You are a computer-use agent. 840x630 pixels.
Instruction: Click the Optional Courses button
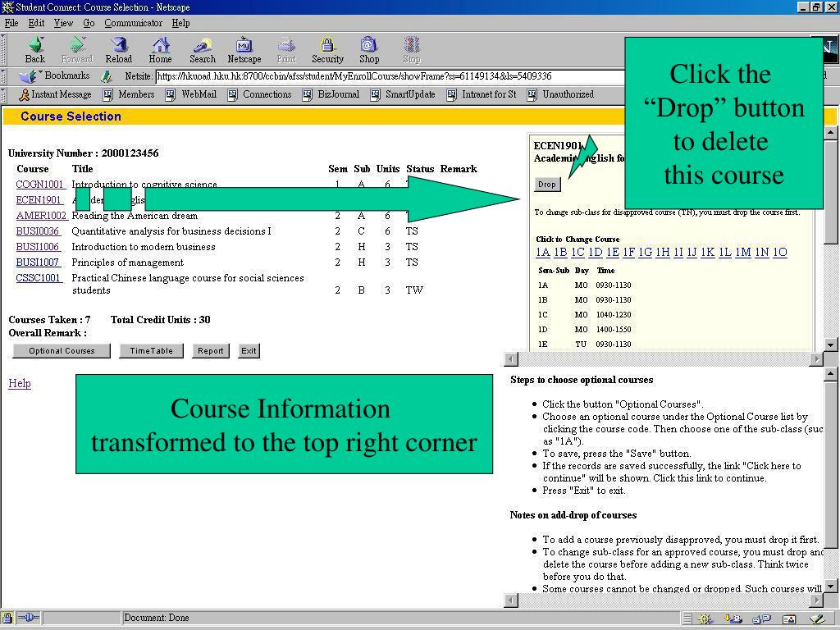click(62, 351)
